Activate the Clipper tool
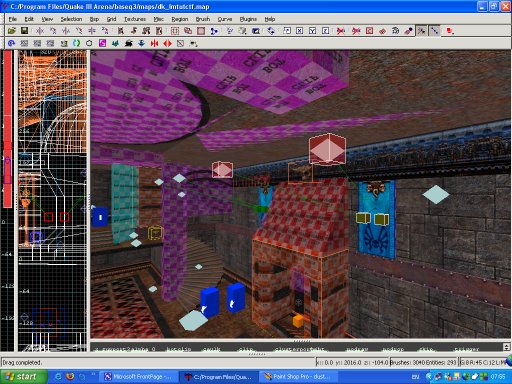Screen dimensions: 512x384 point(214,31)
